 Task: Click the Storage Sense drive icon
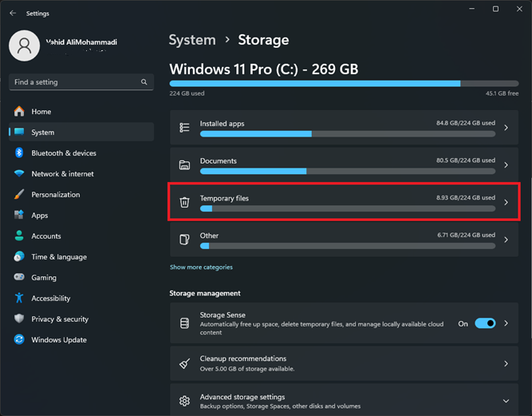(184, 323)
